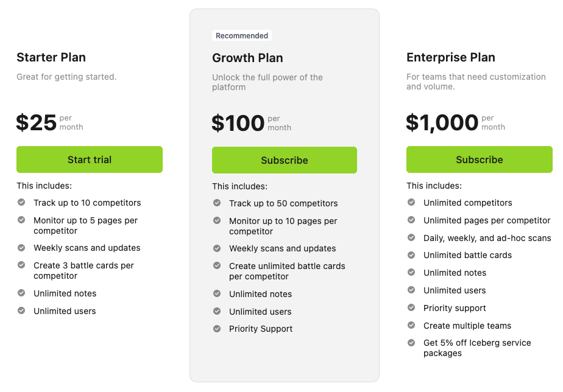This screenshot has width=563, height=392.
Task: Click check icon beside Starter Unlimited users
Action: pos(21,310)
